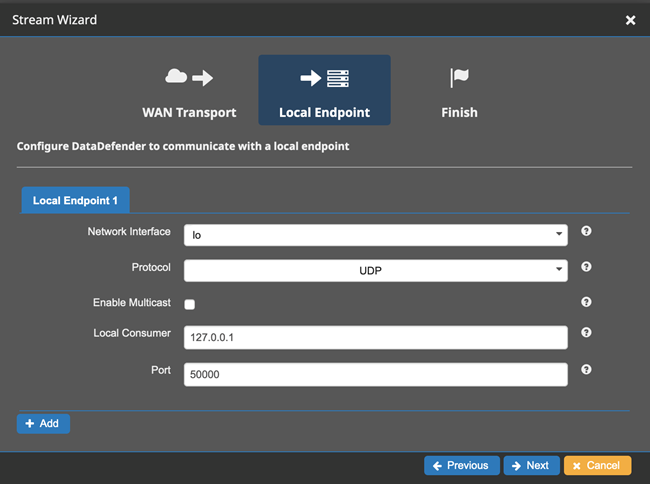Go back with the Previous button
650x484 pixels.
tap(461, 465)
